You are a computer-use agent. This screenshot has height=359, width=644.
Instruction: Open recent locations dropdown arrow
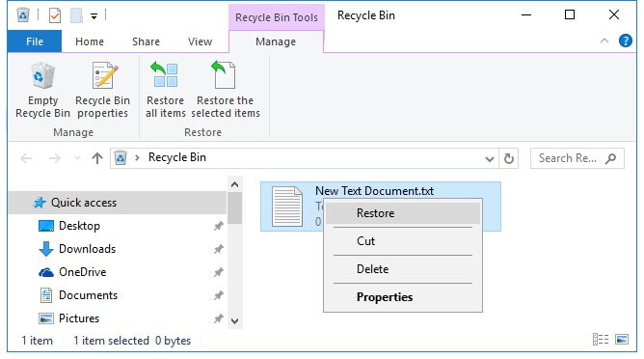(x=77, y=158)
